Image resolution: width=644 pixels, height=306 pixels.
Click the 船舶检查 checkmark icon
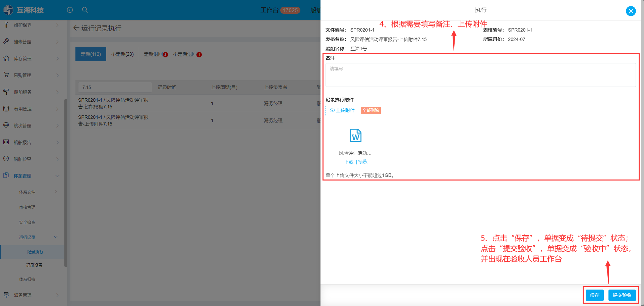click(6, 159)
